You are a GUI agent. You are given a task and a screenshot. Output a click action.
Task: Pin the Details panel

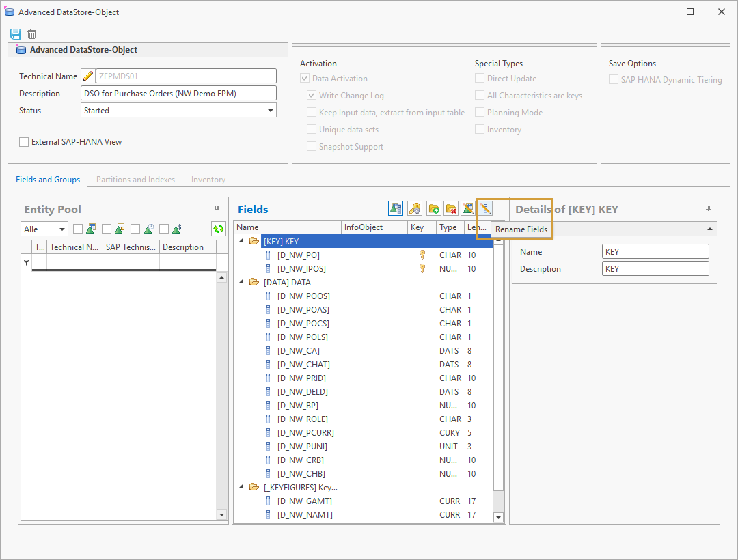(709, 209)
